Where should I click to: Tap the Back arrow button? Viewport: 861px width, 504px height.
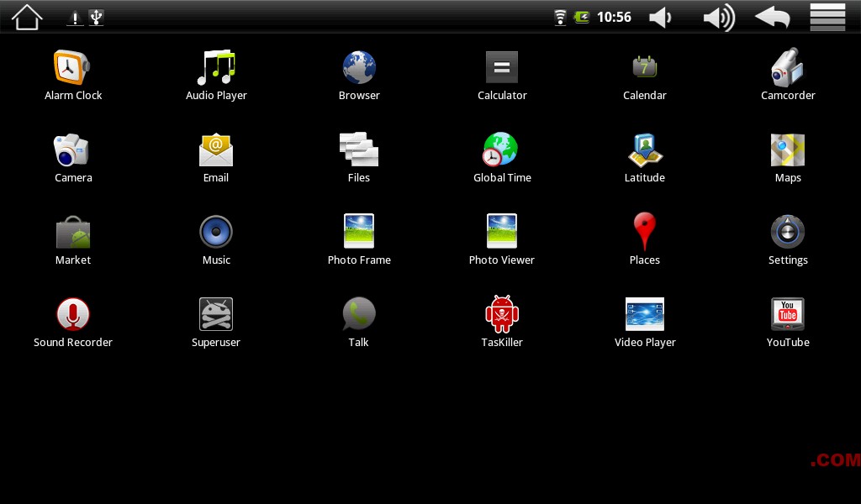click(773, 17)
